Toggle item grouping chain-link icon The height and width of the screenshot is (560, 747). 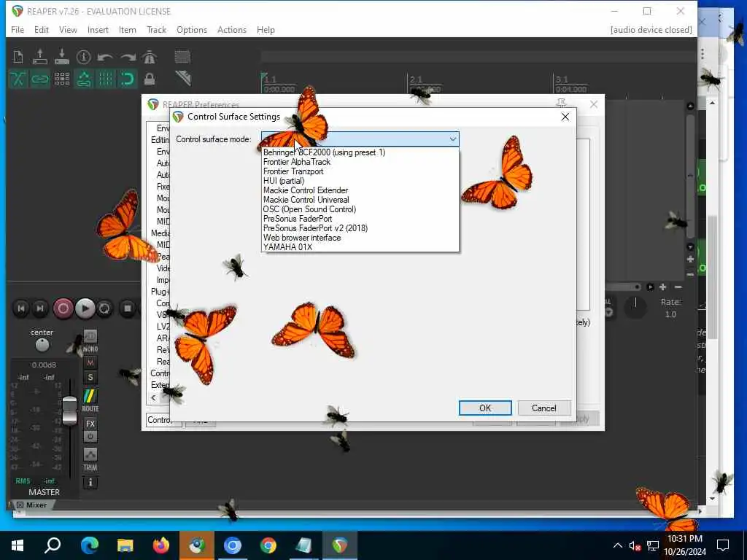tap(40, 79)
